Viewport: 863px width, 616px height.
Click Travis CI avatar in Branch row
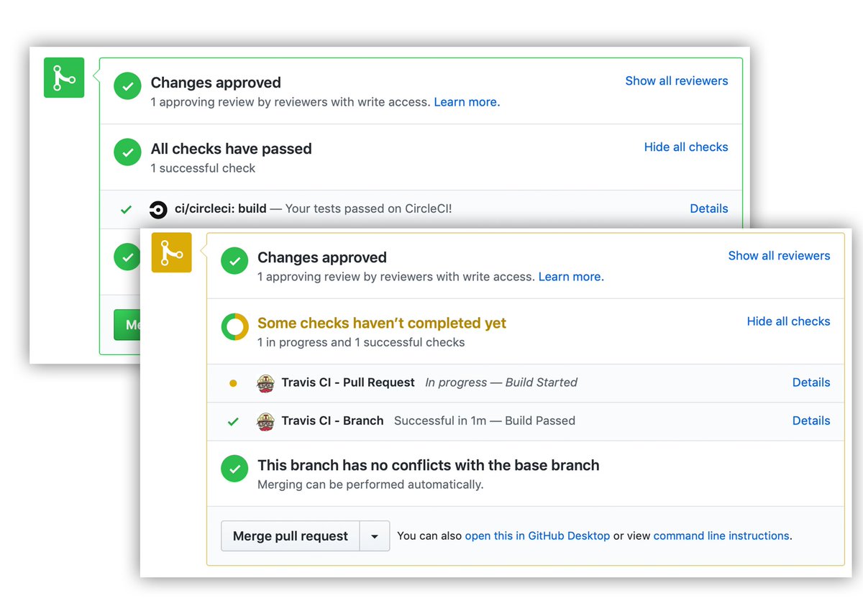tap(265, 421)
